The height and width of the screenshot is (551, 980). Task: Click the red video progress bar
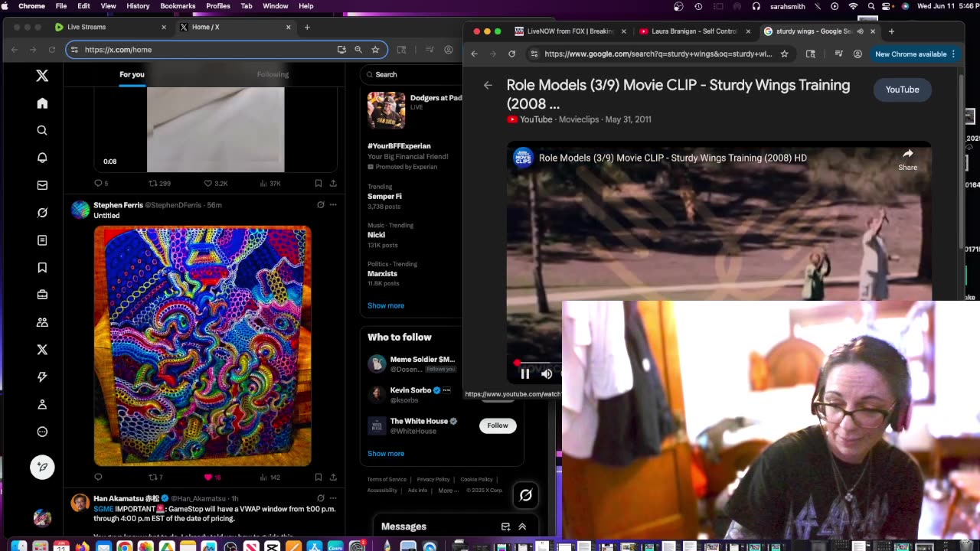(538, 363)
